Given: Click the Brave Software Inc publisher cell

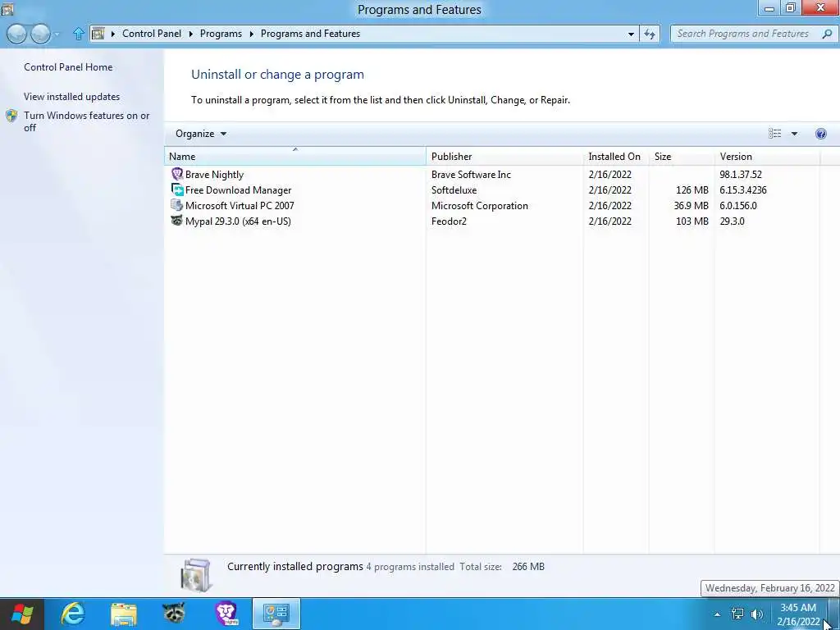Looking at the screenshot, I should coord(471,175).
